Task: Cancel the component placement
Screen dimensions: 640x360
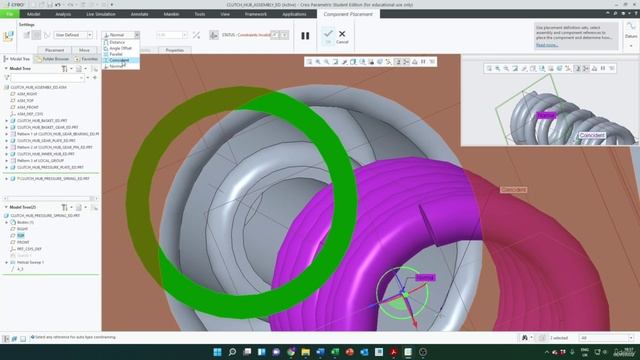Action: (342, 37)
